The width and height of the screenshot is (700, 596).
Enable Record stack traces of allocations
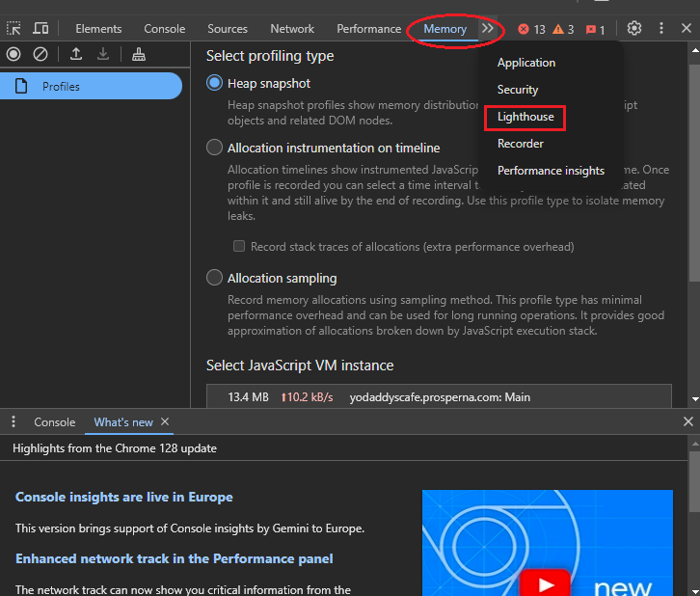(239, 246)
